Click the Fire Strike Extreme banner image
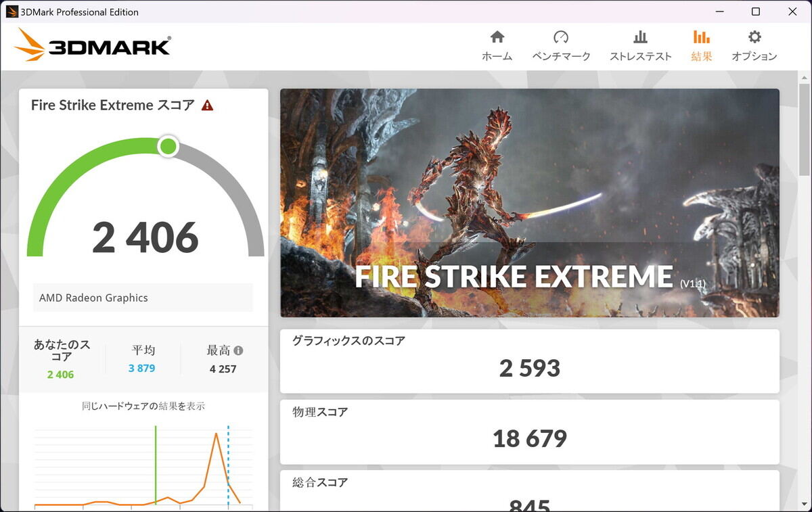812x512 pixels. pos(530,203)
